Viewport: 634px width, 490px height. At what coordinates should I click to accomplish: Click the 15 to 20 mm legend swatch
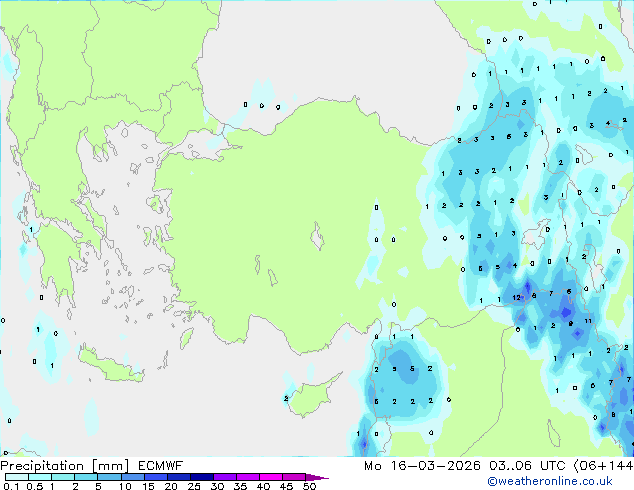155,477
